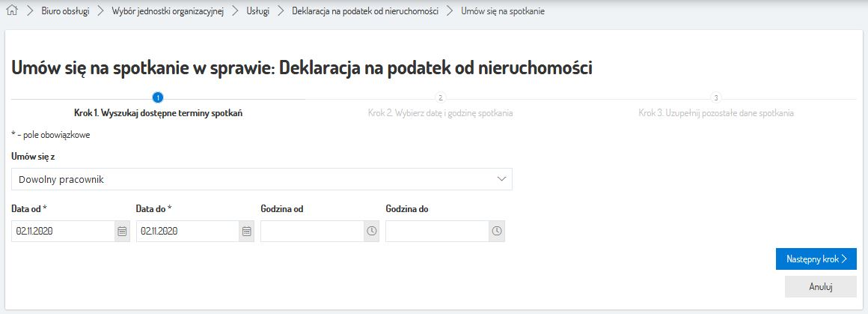This screenshot has width=868, height=314.
Task: Click the Data do date field
Action: [x=188, y=232]
